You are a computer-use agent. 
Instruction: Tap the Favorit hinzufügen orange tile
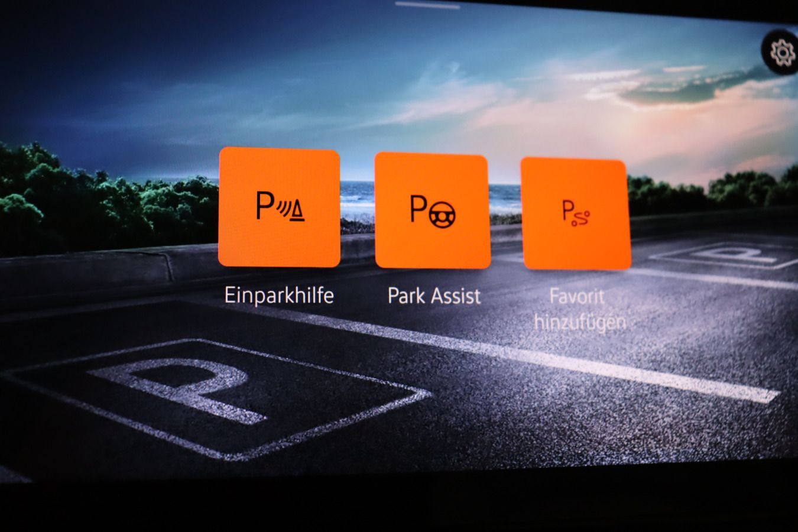[x=575, y=213]
